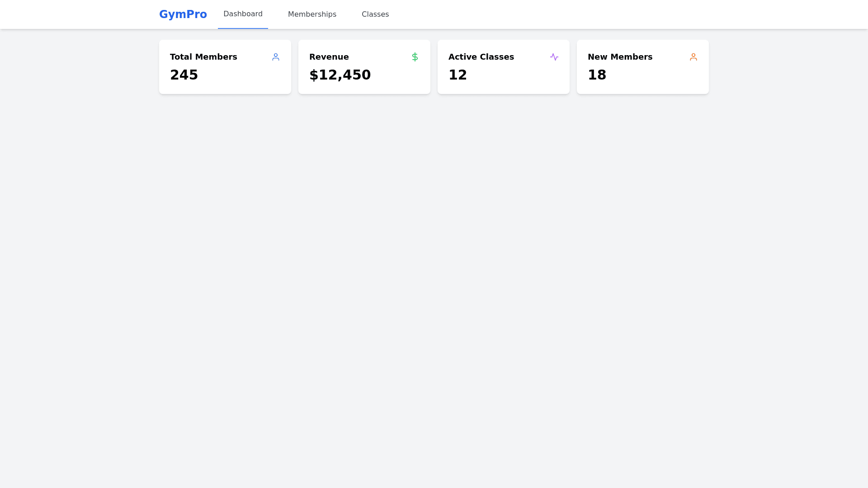868x488 pixels.
Task: Click the orange user icon in New Members
Action: point(693,57)
